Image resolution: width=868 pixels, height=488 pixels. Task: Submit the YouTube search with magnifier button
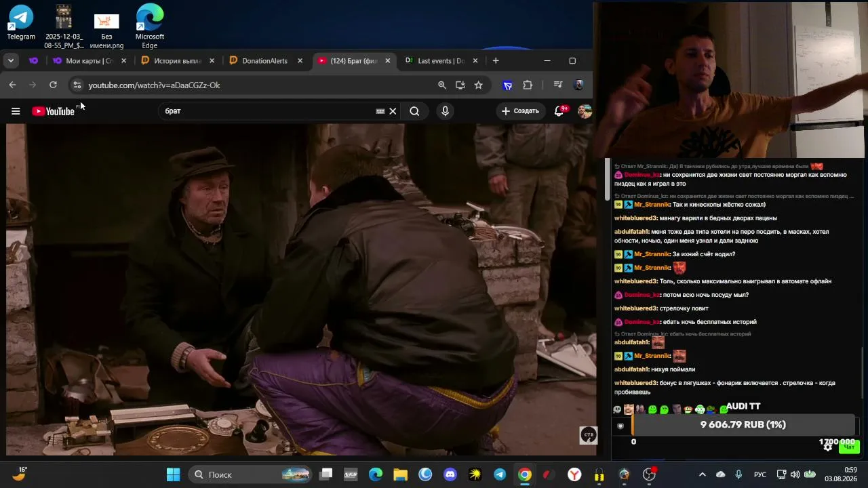tap(414, 111)
